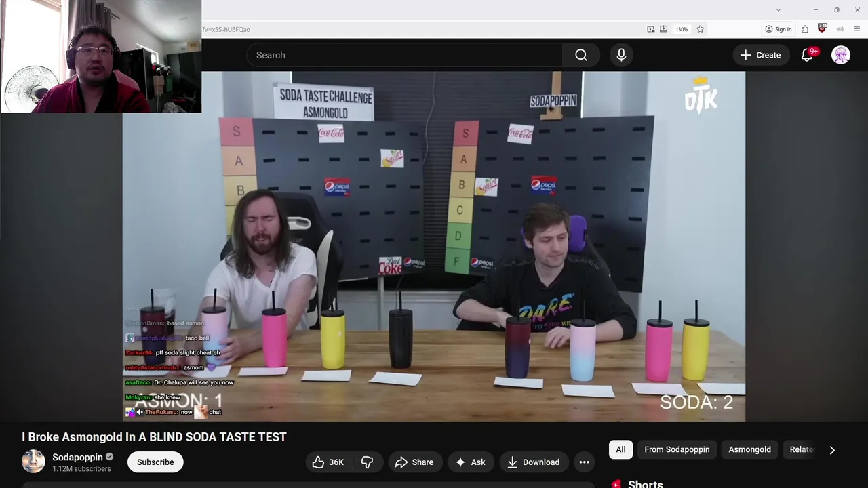Click Sign in in the browser toolbar
This screenshot has height=488, width=868.
778,29
